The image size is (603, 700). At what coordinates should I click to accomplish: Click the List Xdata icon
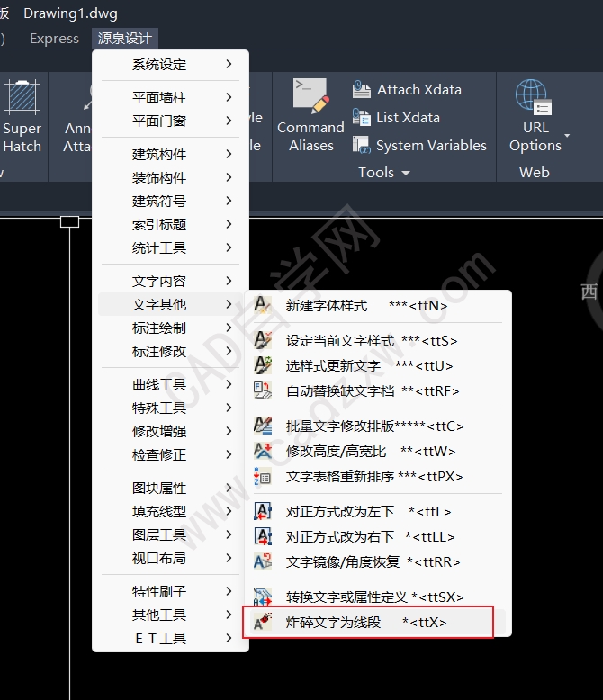point(362,117)
